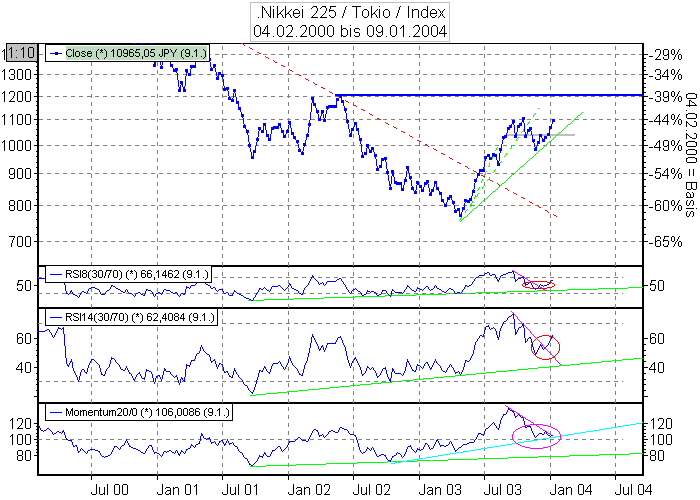Image resolution: width=700 pixels, height=500 pixels.
Task: Click the Momentum panel's left-axis 80 label
Action: pyautogui.click(x=24, y=456)
